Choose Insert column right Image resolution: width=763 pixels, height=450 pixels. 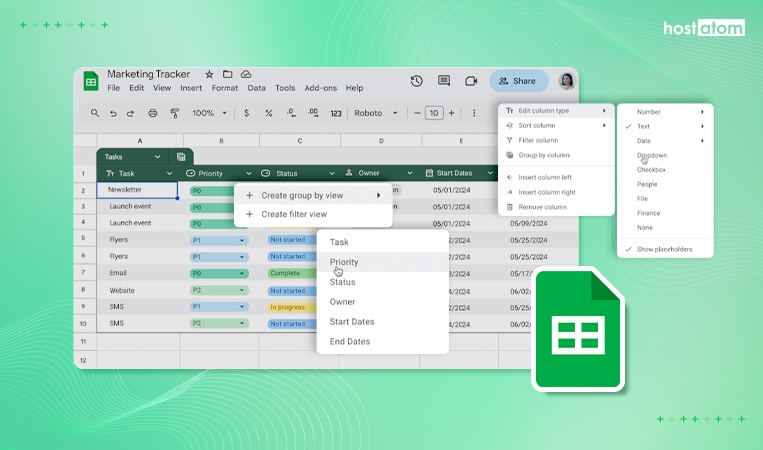[556, 192]
